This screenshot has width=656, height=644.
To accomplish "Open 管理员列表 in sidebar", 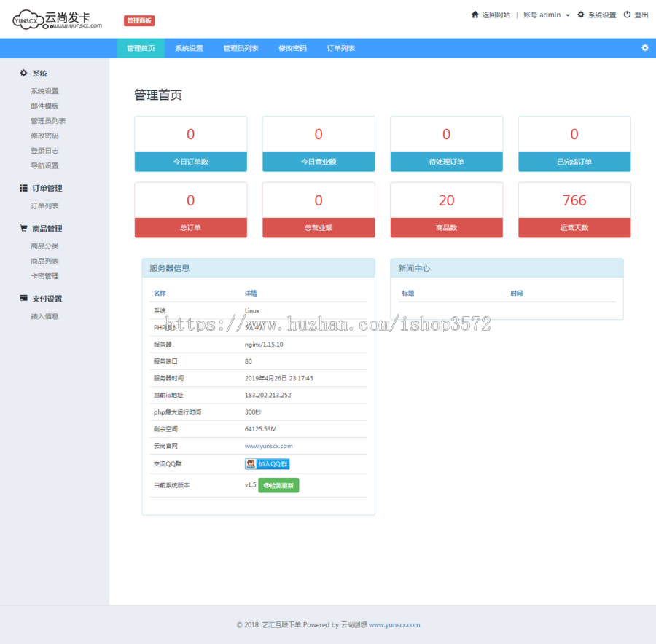I will click(x=48, y=121).
